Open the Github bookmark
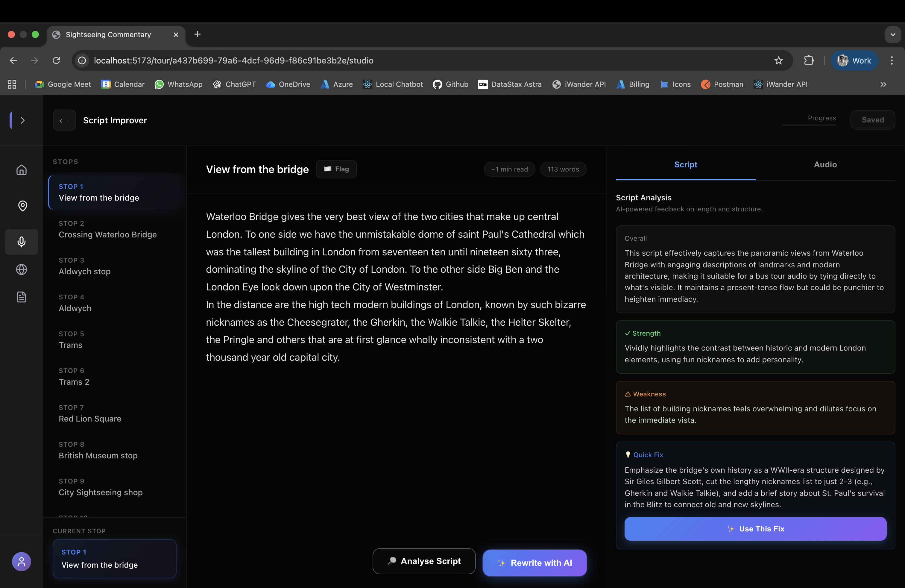 point(451,84)
